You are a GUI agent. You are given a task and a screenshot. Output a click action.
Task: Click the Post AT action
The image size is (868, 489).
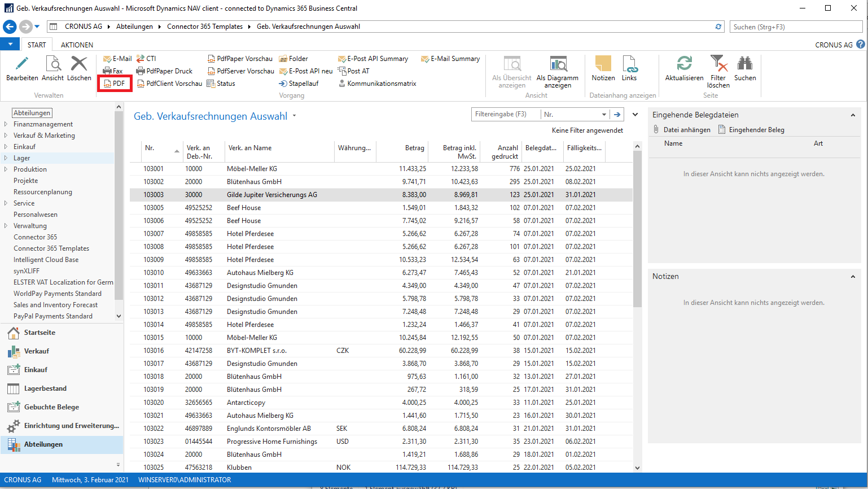pos(354,71)
